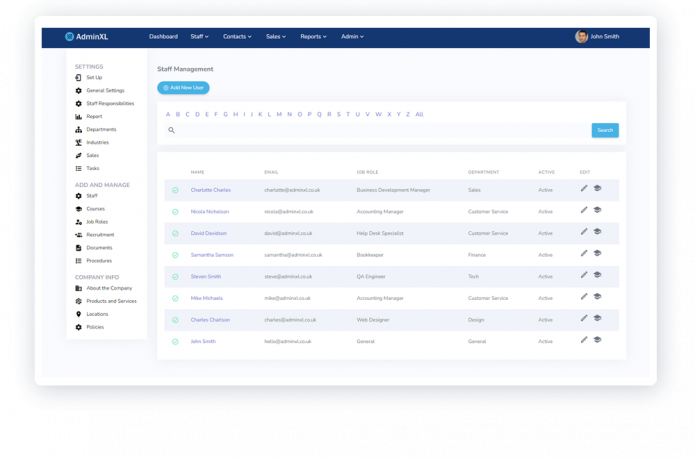Screen dimensions: 695x457
Task: Click the Departments org-chart icon
Action: pos(78,130)
